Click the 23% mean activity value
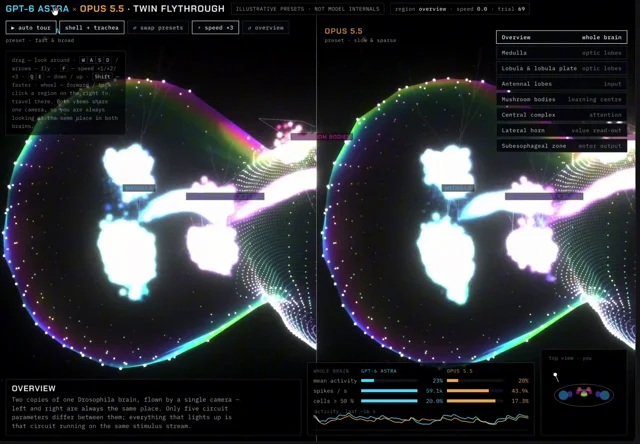640x444 pixels. (438, 381)
